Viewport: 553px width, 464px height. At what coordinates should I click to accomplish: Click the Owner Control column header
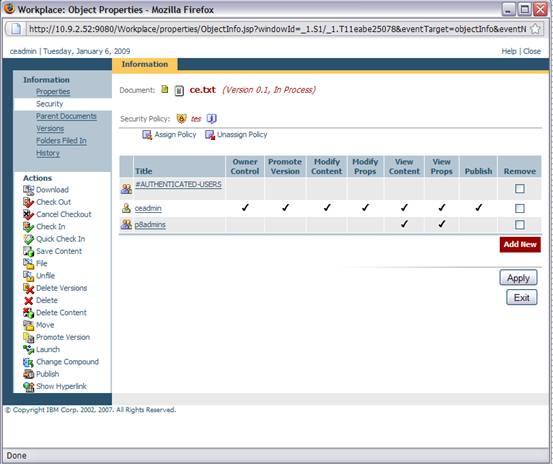(245, 166)
